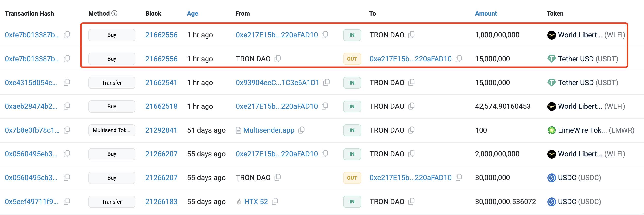The image size is (644, 215).
Task: Copy the HTX 52 address
Action: 275,201
